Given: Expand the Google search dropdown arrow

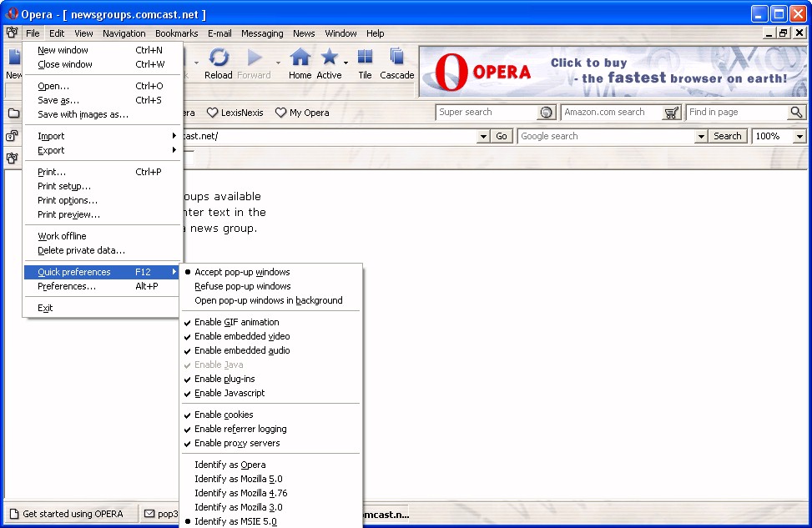Looking at the screenshot, I should coord(701,136).
